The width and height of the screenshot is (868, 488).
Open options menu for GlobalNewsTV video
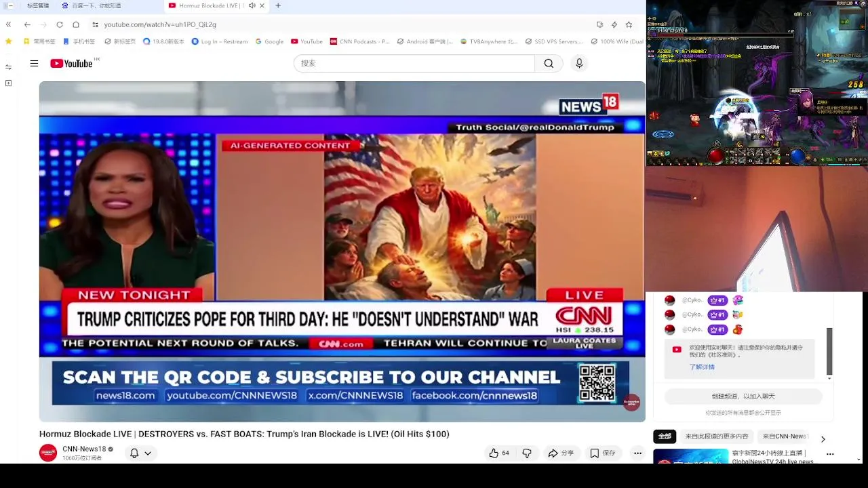tap(830, 454)
